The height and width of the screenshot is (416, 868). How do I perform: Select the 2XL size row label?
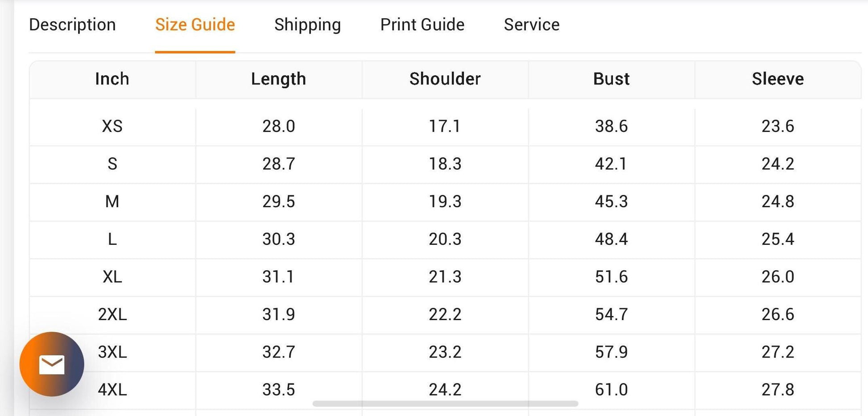pyautogui.click(x=112, y=314)
